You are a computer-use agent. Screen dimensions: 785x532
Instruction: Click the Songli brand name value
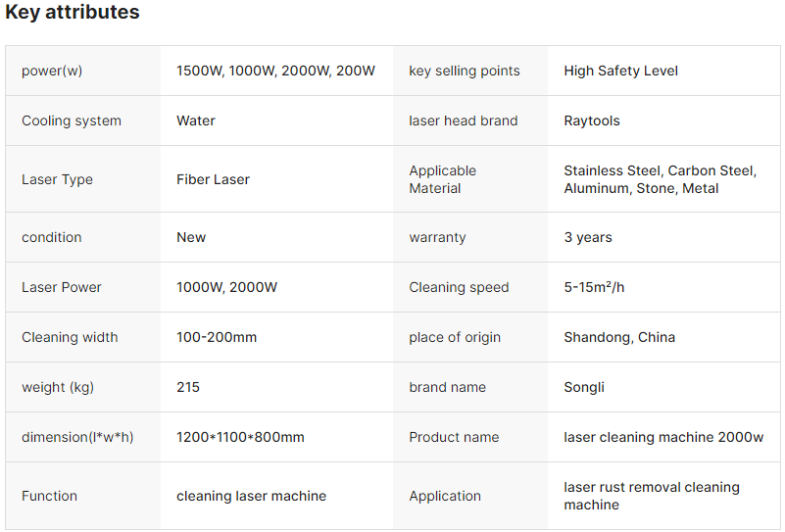[x=584, y=387]
